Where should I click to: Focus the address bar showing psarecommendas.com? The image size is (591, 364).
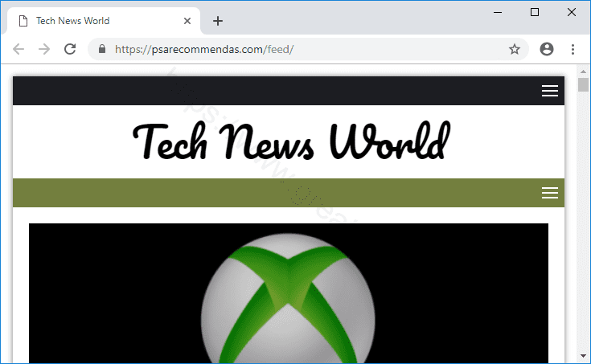(x=306, y=49)
